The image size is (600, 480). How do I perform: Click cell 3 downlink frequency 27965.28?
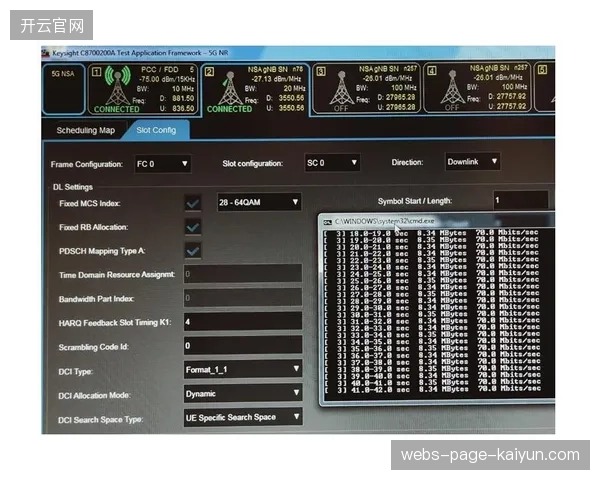(x=401, y=97)
